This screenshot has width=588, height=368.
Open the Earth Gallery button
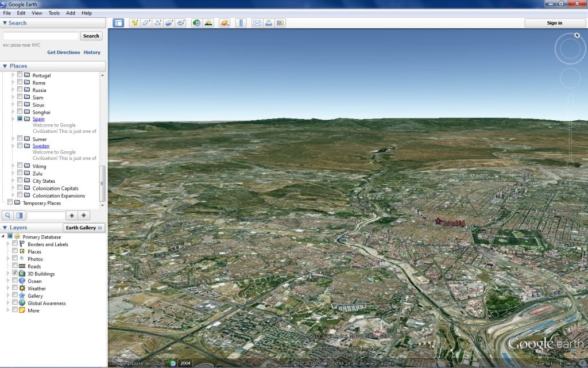click(x=84, y=228)
